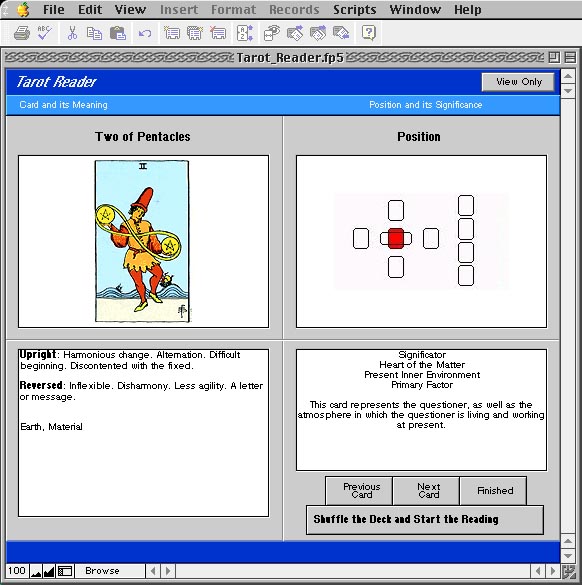
Task: Click the 'Two of Pentacles' heading
Action: pyautogui.click(x=143, y=137)
